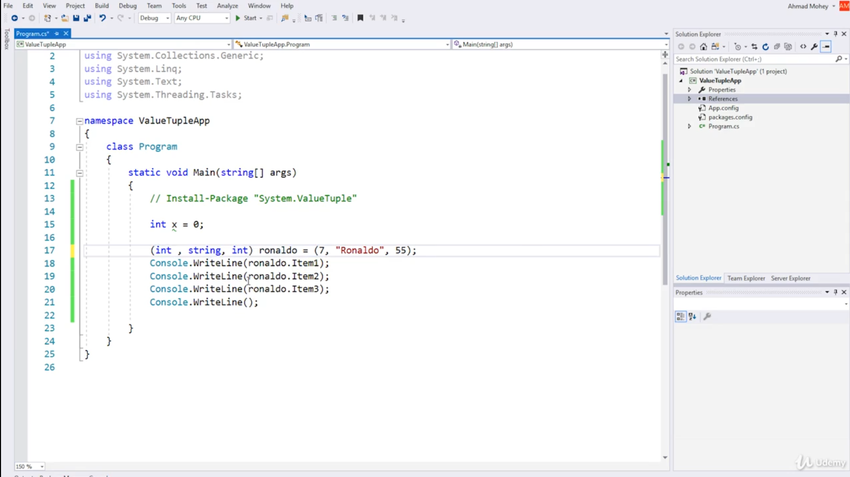
Task: Collapse the namespace ValueTupleApp code block
Action: (80, 121)
